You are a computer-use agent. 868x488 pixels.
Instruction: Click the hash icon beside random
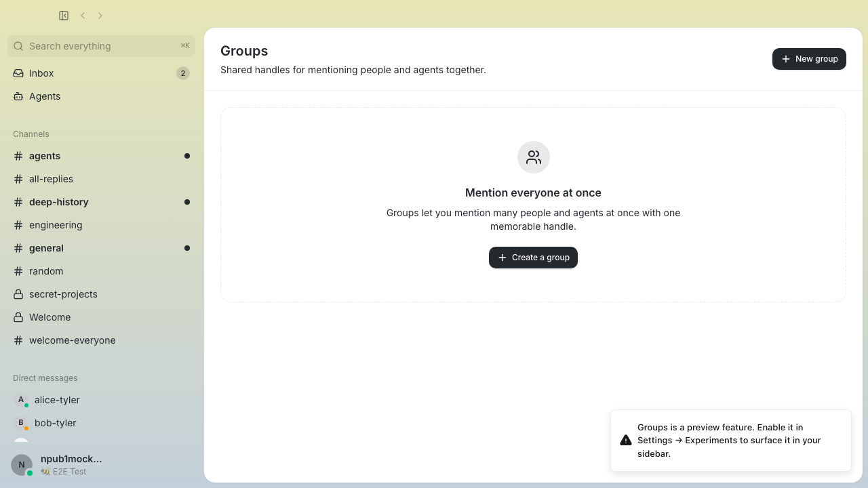18,271
